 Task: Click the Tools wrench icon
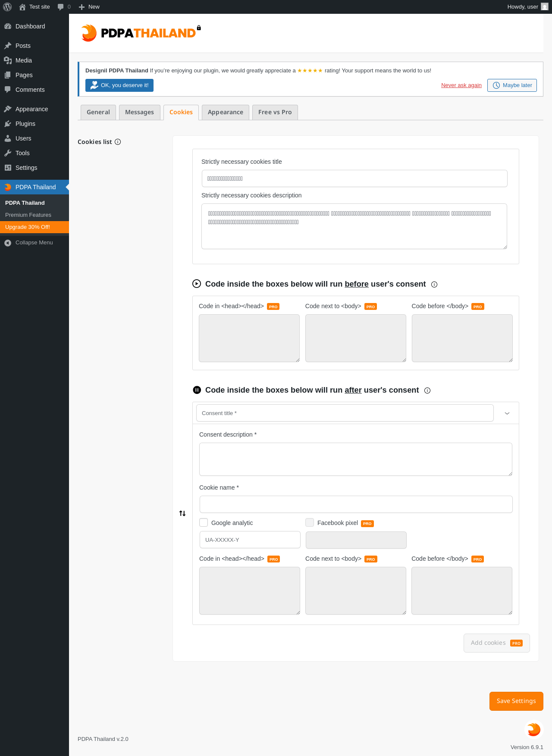(x=8, y=153)
